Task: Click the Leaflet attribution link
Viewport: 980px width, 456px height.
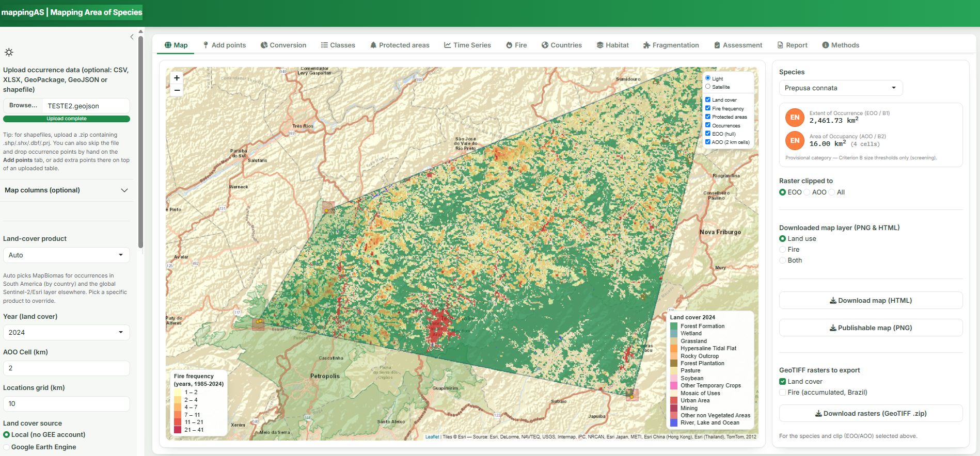Action: (432, 437)
